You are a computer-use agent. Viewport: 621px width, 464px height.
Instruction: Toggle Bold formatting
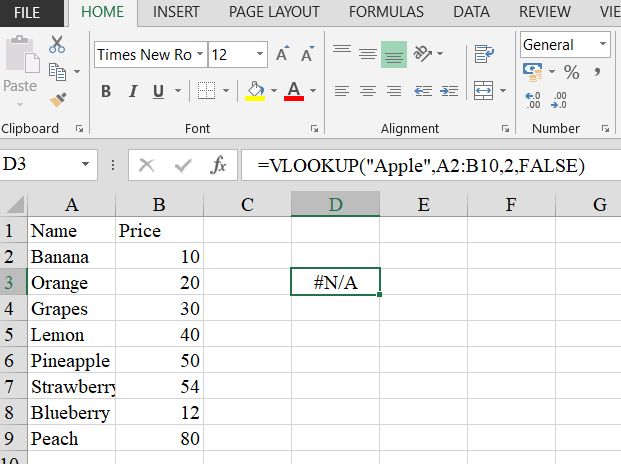(106, 92)
